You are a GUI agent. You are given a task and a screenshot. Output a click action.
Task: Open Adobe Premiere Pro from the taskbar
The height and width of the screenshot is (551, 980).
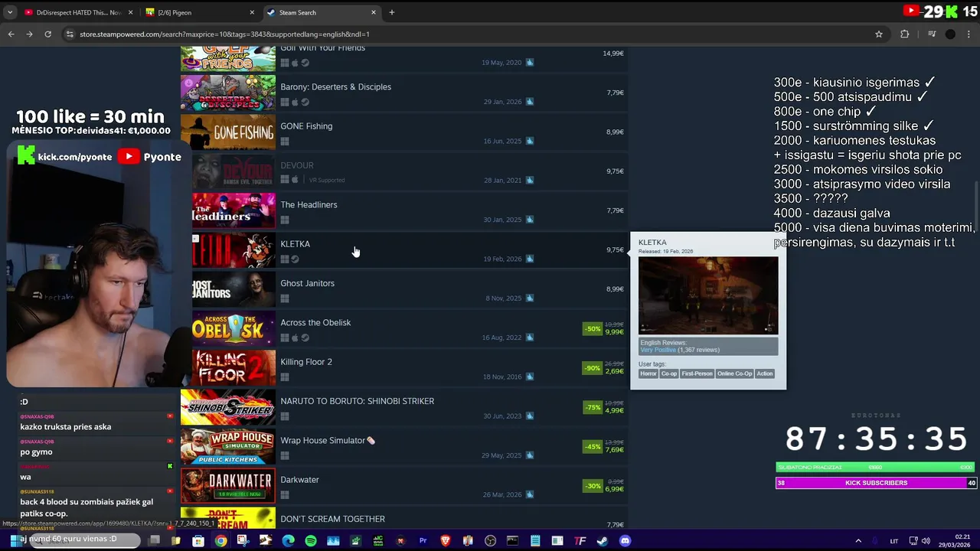pos(423,541)
